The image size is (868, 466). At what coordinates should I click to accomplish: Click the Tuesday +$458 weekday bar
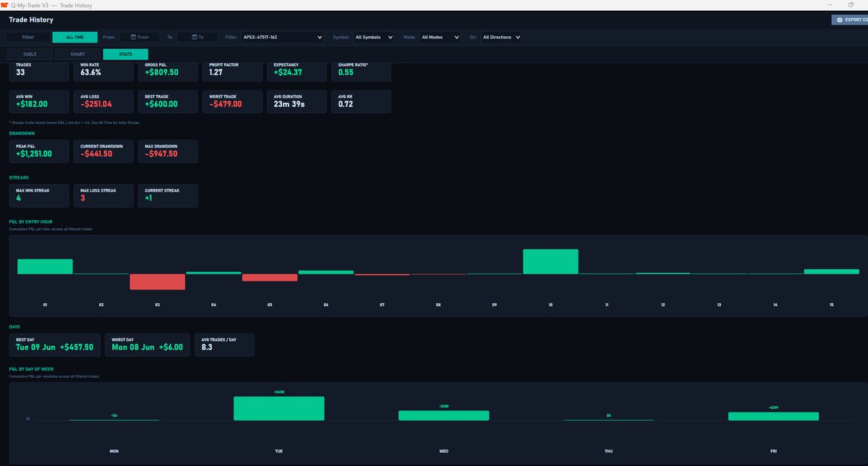[x=279, y=408]
